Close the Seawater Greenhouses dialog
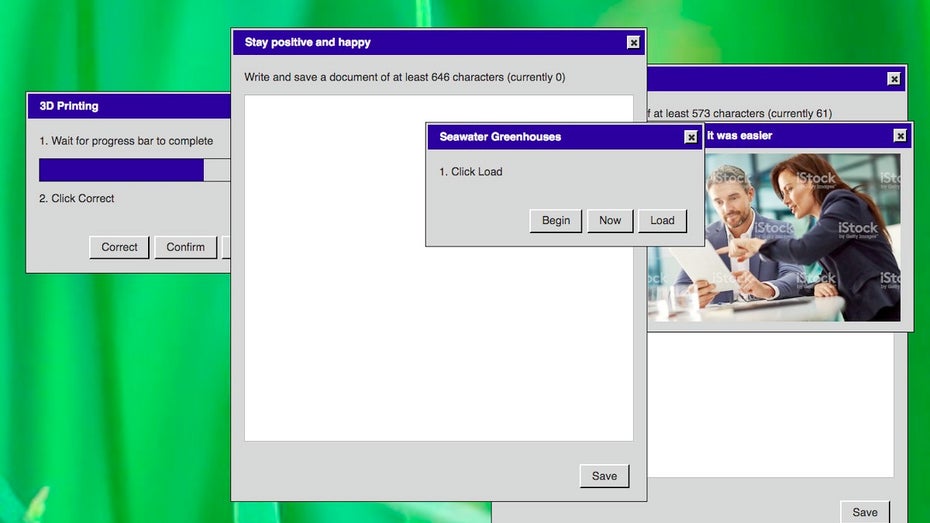The width and height of the screenshot is (930, 523). point(691,137)
